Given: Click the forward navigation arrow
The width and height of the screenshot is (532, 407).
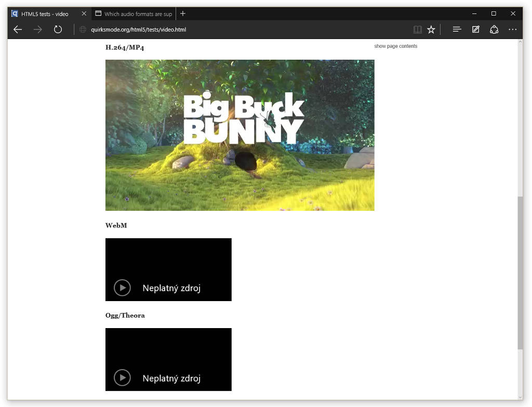Looking at the screenshot, I should (37, 30).
